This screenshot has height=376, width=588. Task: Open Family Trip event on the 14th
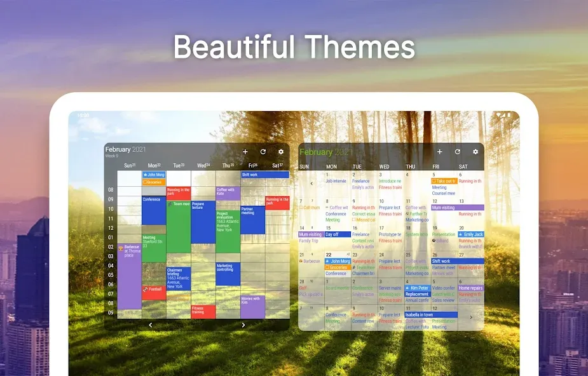point(309,241)
